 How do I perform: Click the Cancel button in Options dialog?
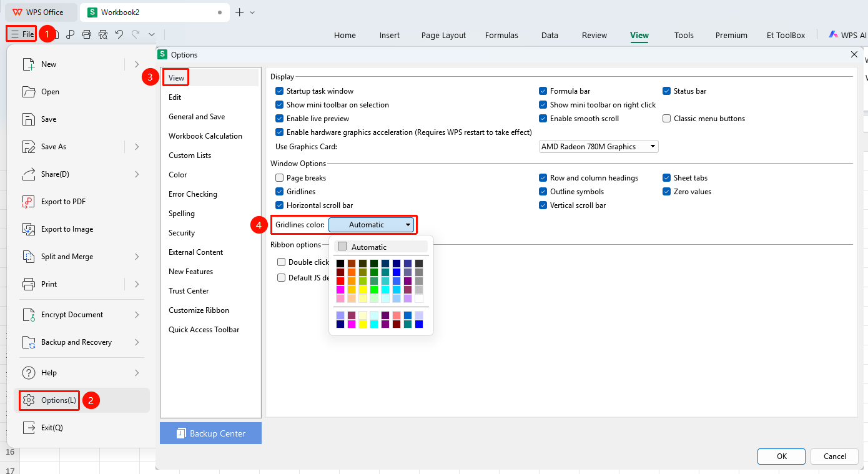834,457
